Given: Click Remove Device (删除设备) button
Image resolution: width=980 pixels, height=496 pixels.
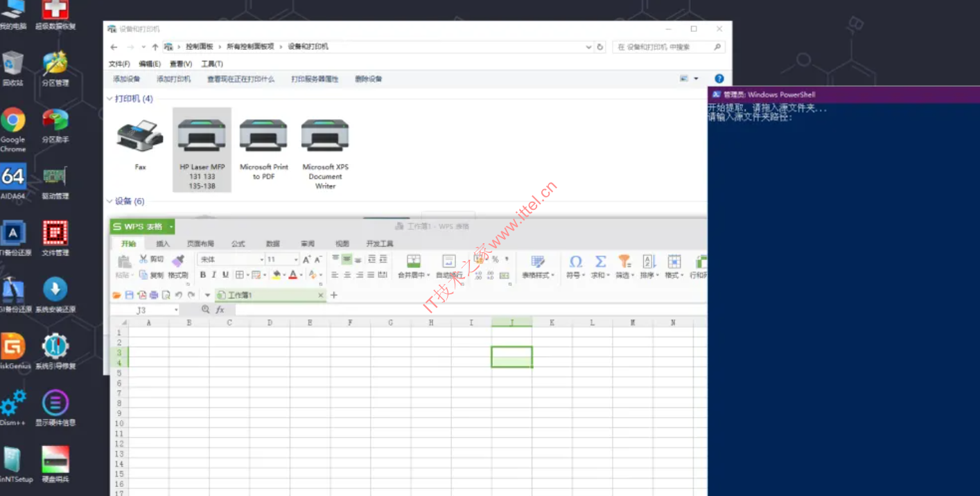Looking at the screenshot, I should [x=368, y=79].
